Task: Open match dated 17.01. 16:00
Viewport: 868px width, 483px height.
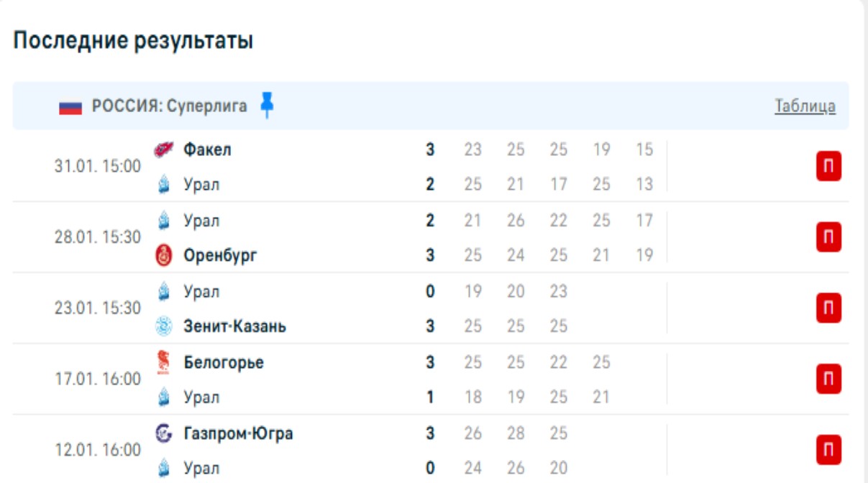Action: point(98,379)
